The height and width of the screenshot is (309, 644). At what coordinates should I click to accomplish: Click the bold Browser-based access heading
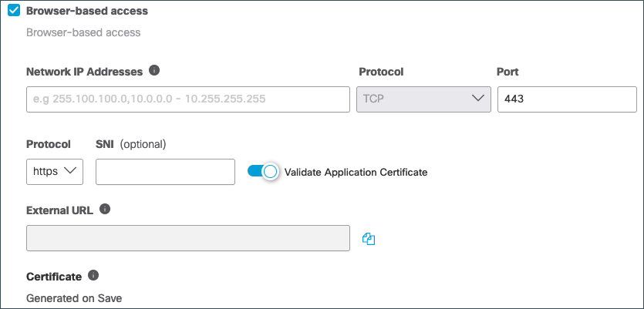coord(87,11)
